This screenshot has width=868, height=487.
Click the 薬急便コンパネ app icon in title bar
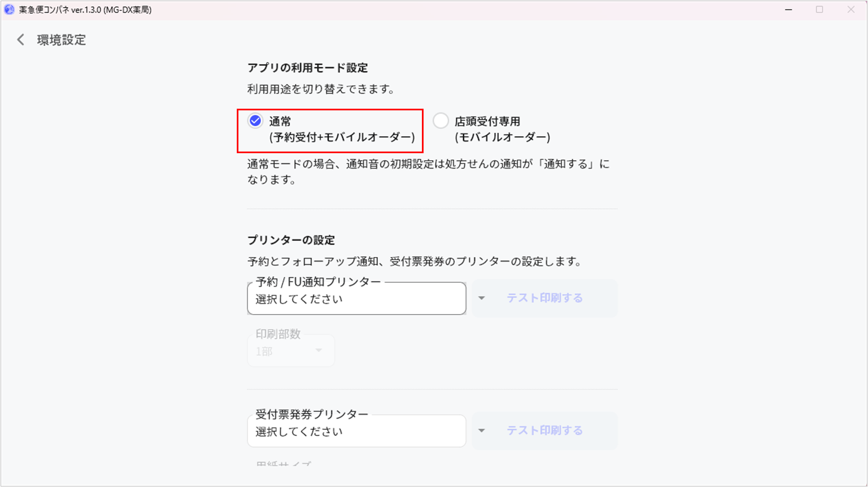click(x=9, y=9)
